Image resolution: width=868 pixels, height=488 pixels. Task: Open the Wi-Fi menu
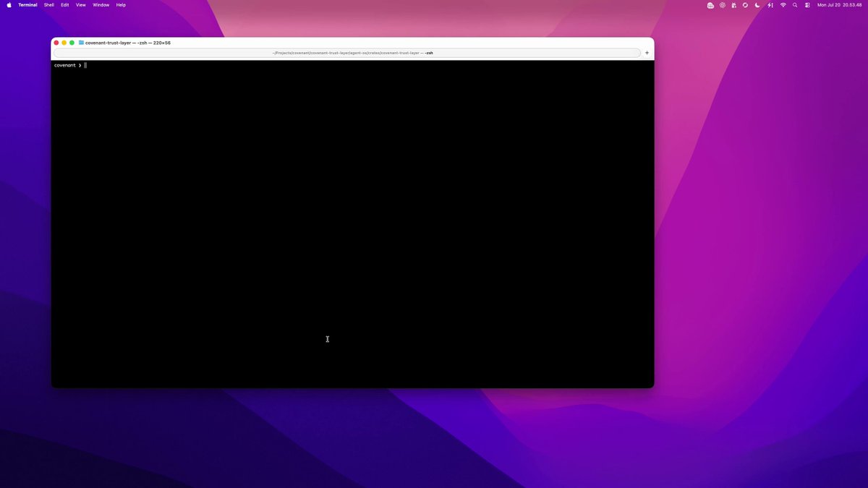click(x=783, y=5)
